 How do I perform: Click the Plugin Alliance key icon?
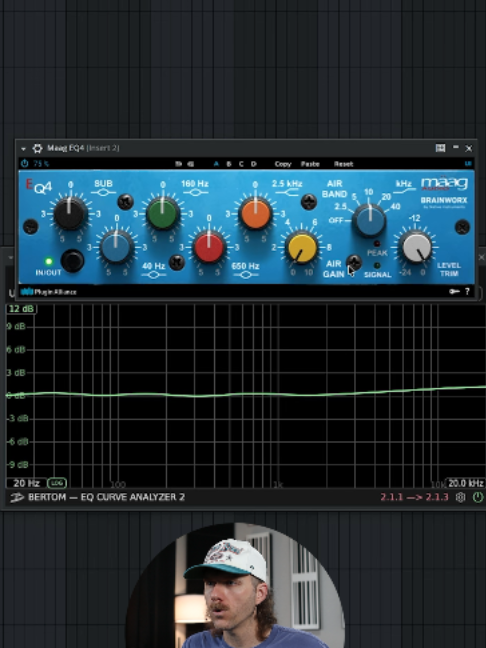454,292
